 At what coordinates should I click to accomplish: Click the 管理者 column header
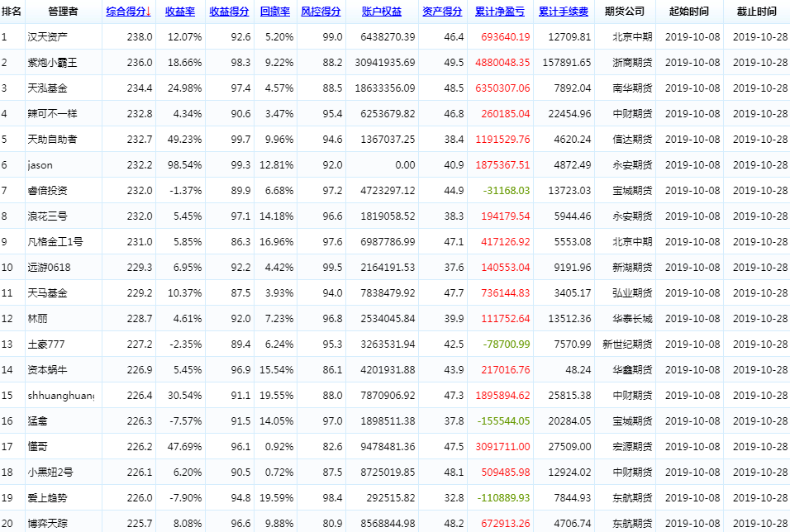pyautogui.click(x=63, y=11)
